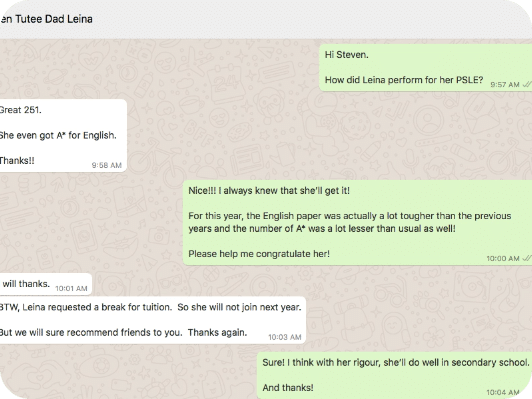Click the read-receipt ticks beside 10:00 AM

tap(527, 259)
